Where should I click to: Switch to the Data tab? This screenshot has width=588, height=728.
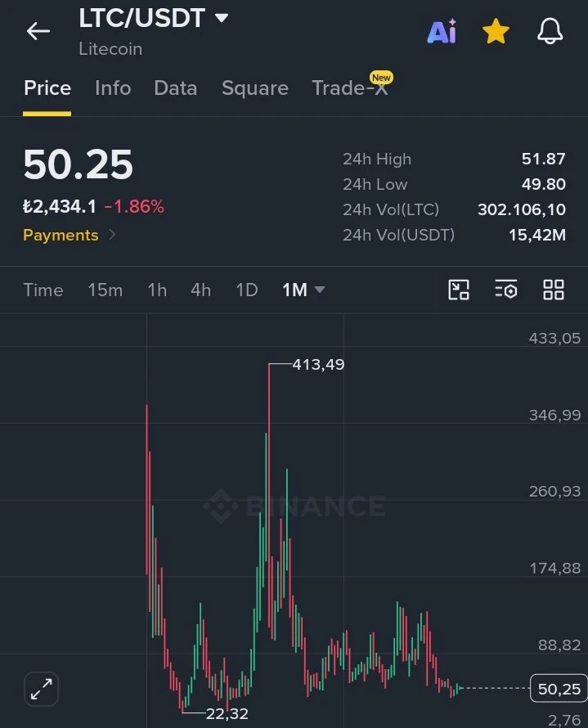click(176, 88)
